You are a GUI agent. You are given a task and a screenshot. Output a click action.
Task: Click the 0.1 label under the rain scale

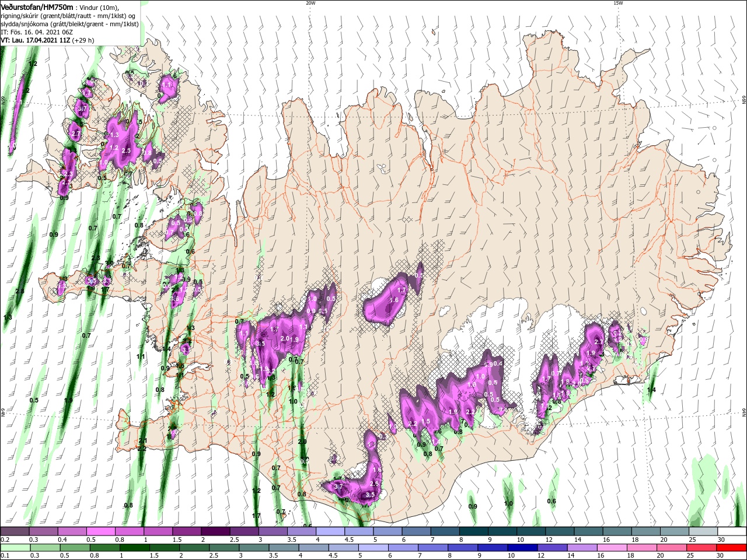(x=5, y=556)
